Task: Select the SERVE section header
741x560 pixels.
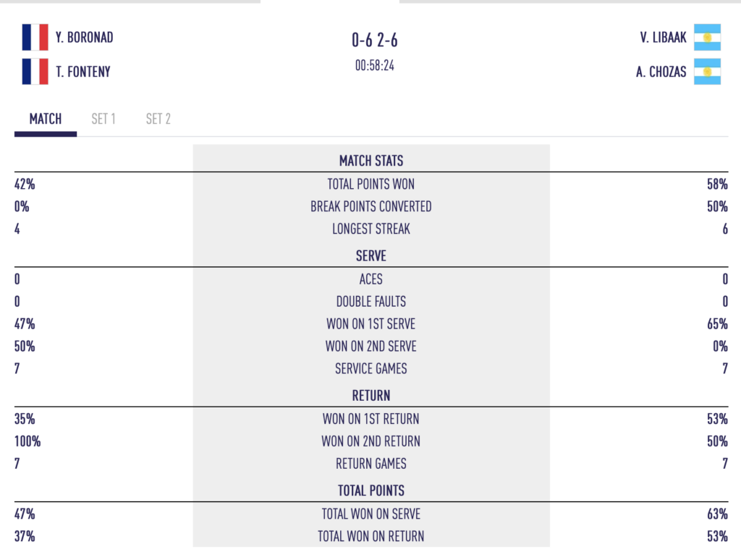Action: (x=371, y=256)
